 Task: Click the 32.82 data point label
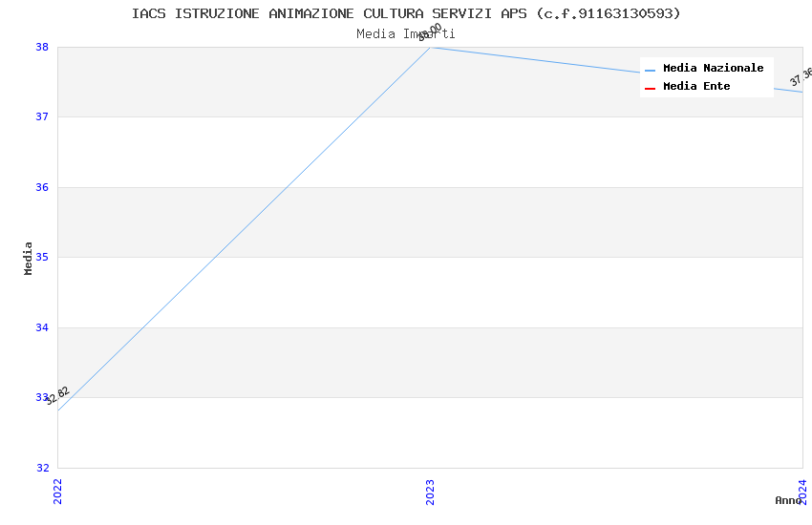click(57, 396)
